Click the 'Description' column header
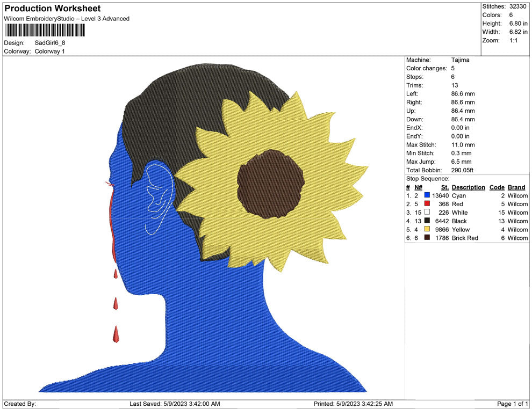 468,187
